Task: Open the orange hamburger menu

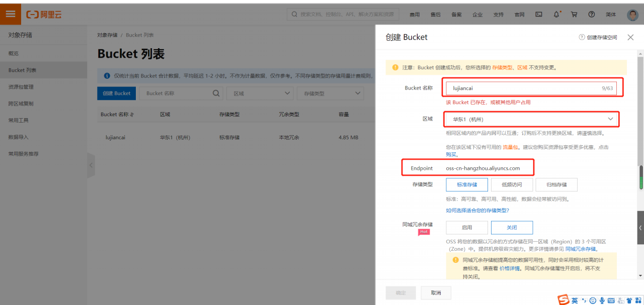Action: [11, 14]
